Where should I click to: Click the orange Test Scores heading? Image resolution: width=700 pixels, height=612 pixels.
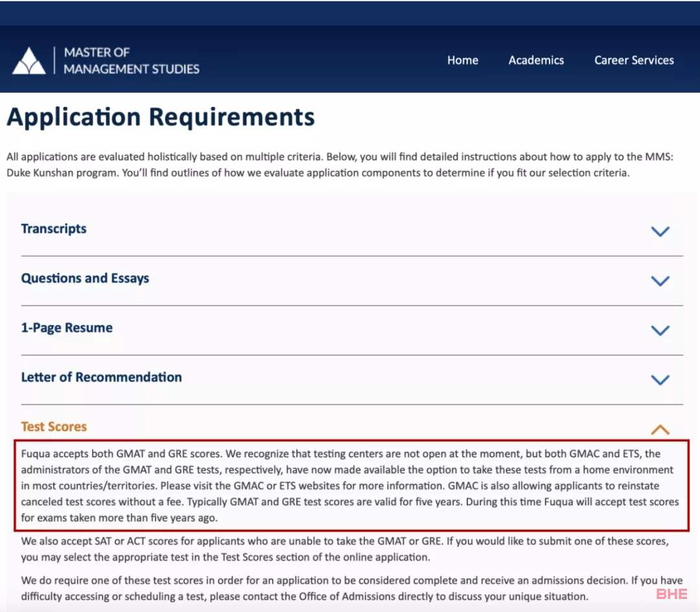coord(54,427)
